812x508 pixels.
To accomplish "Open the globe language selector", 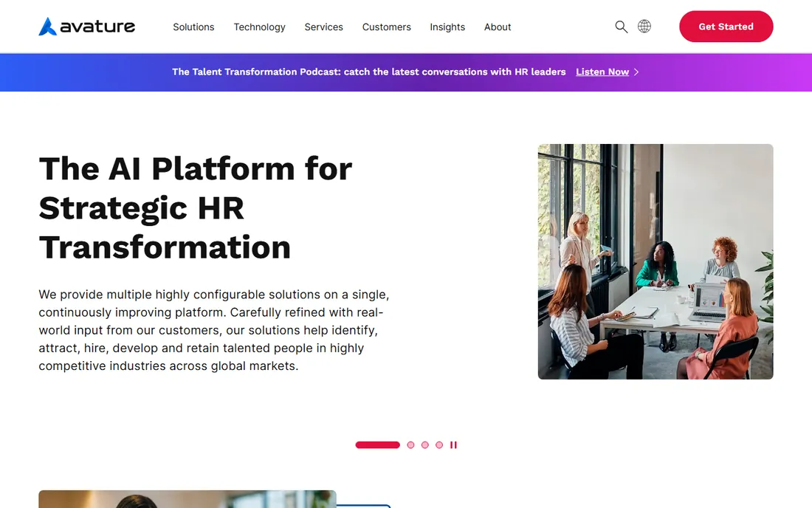I will 644,27.
